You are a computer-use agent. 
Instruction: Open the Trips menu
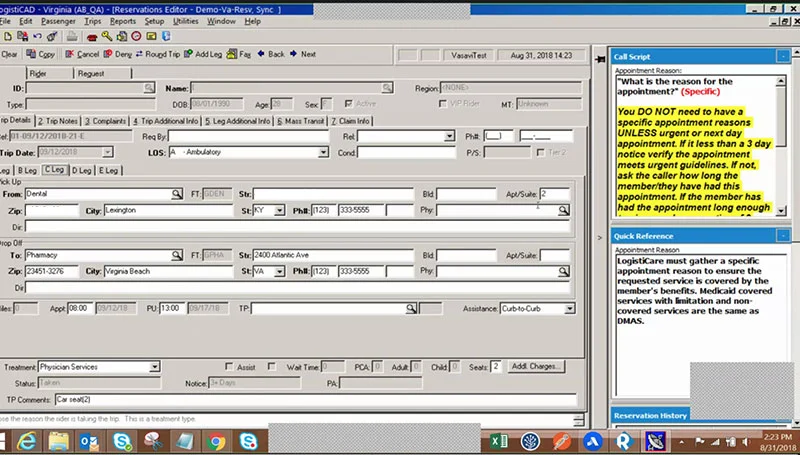pyautogui.click(x=93, y=21)
